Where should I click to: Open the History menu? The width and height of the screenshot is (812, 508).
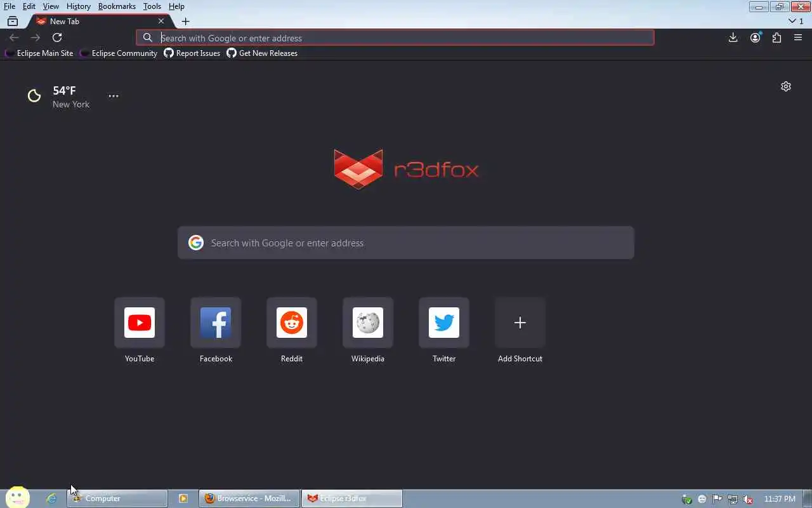tap(79, 6)
